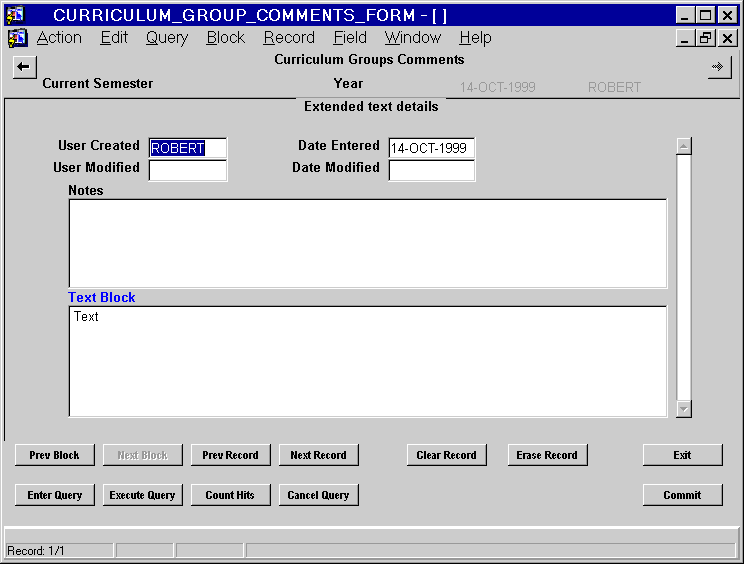
Task: Click the Cancel Query button
Action: coord(318,495)
